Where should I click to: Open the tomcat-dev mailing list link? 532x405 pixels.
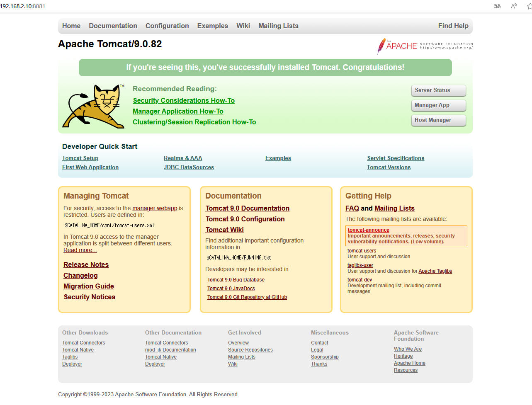point(360,280)
